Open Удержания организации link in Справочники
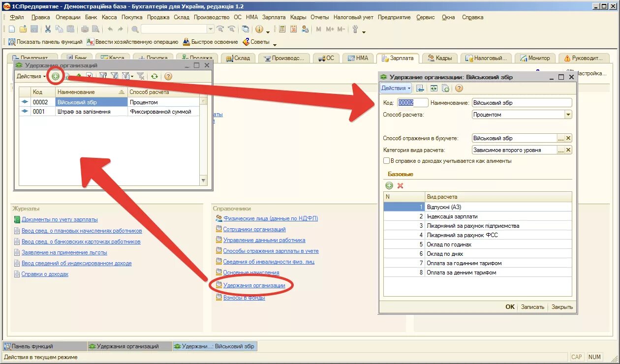This screenshot has height=364, width=620. click(254, 285)
